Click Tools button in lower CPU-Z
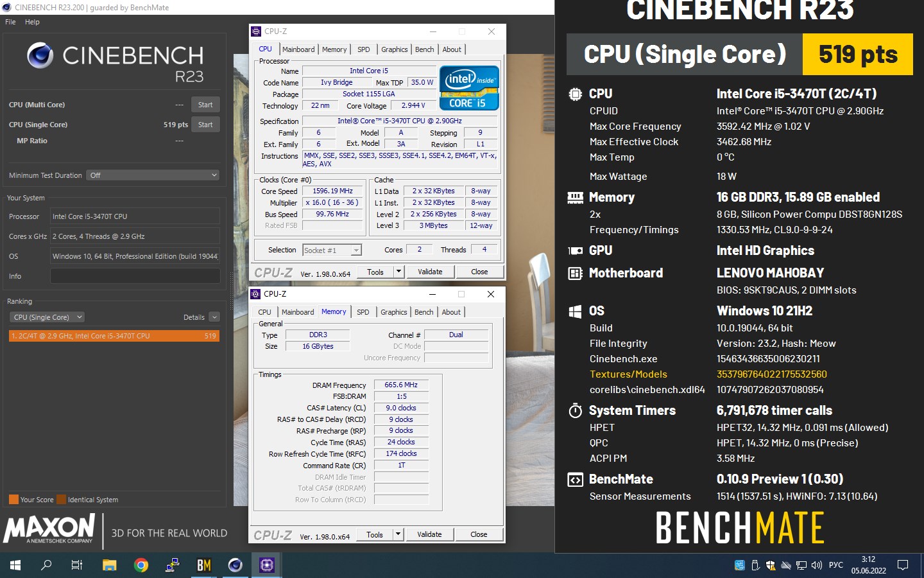 pos(375,534)
